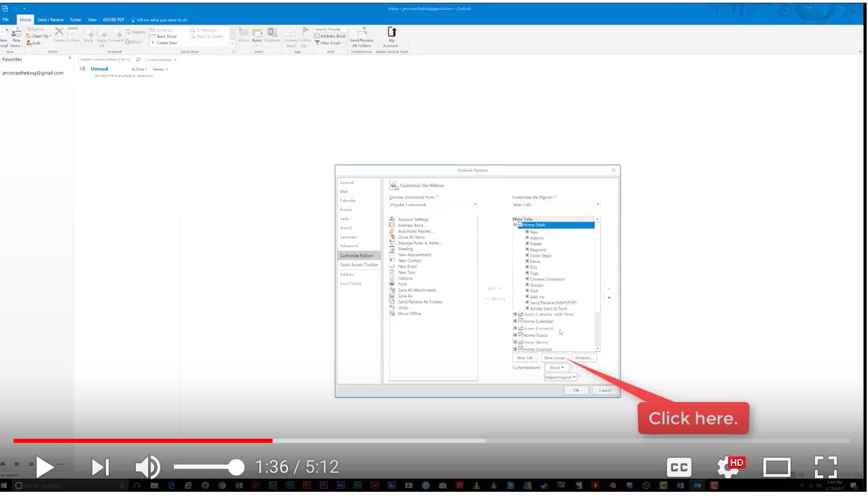This screenshot has height=504, width=868.
Task: Click the Chrome icon on the taskbar
Action: click(221, 485)
